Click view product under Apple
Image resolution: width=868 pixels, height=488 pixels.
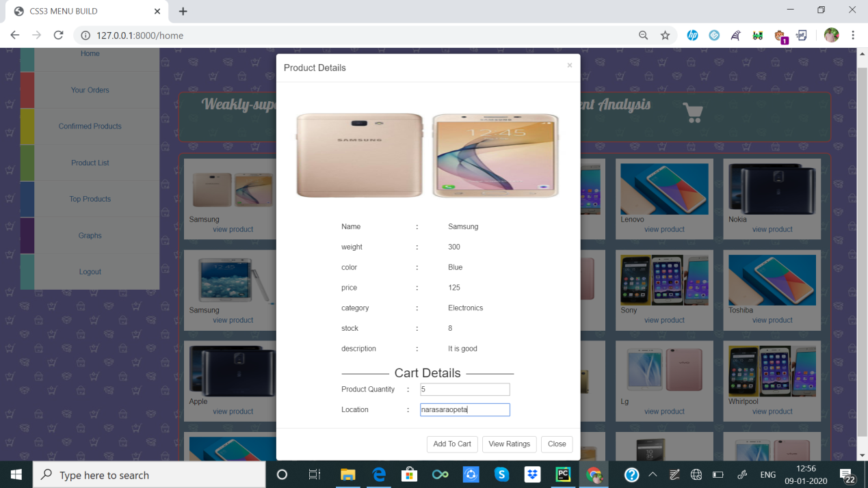point(233,411)
